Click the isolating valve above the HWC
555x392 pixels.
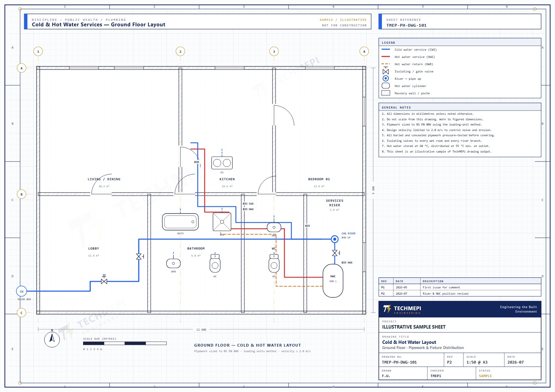(335, 253)
